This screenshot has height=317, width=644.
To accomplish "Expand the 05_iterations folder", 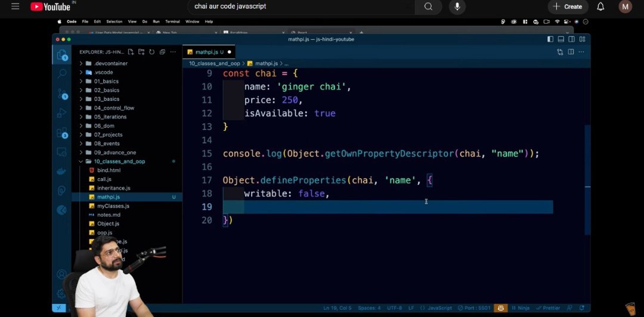I will pyautogui.click(x=126, y=117).
